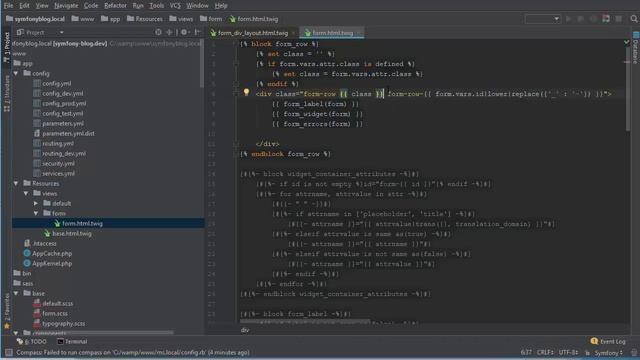Click the 6:37 cursor position indicator

tap(526, 353)
